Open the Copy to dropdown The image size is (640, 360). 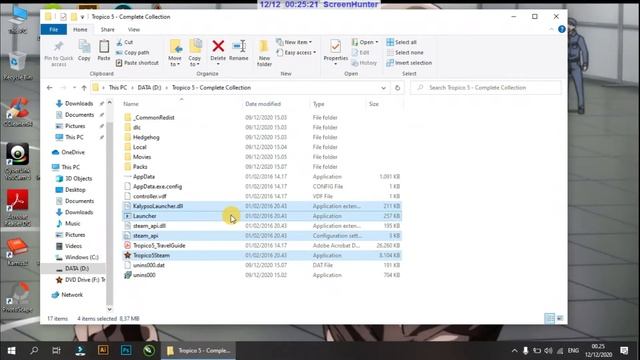click(x=195, y=53)
